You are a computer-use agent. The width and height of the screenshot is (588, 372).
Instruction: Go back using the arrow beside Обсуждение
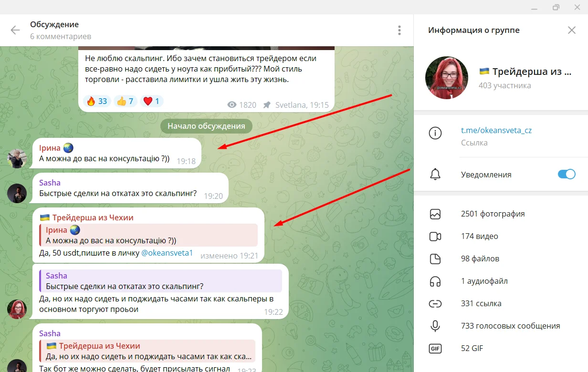click(x=15, y=31)
